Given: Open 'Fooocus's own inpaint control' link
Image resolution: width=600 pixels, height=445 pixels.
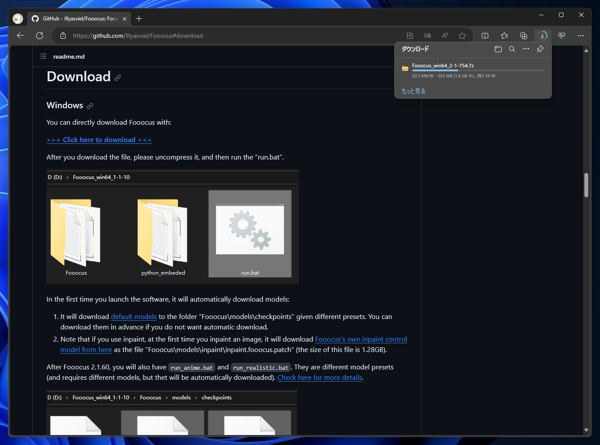Looking at the screenshot, I should click(361, 339).
